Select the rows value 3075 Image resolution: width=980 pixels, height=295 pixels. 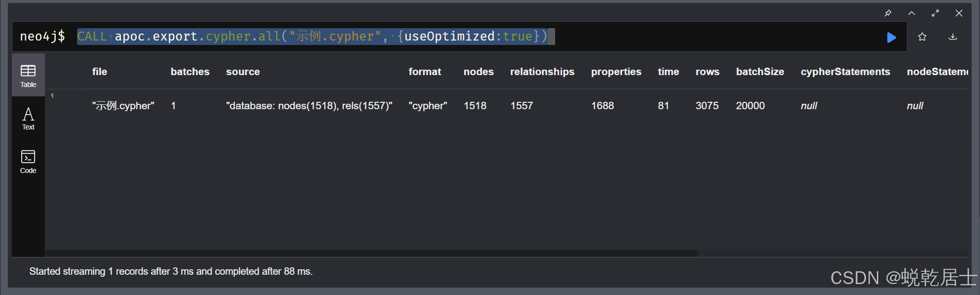click(707, 106)
